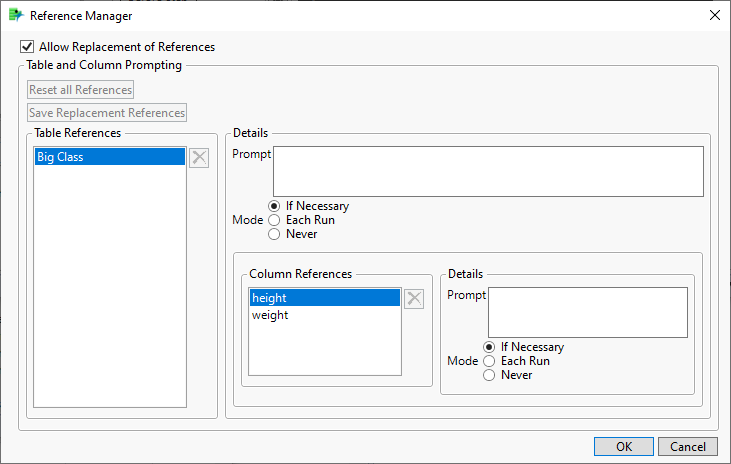Set column mode to Each Run

(490, 361)
